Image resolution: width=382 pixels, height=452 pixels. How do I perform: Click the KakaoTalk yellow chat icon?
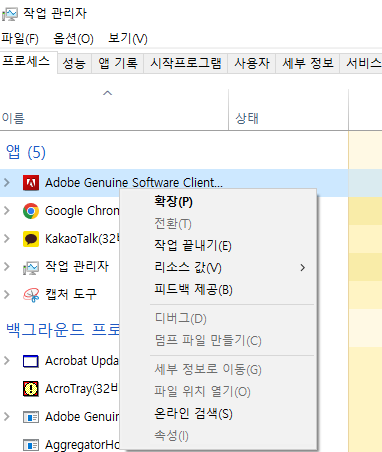click(x=31, y=239)
